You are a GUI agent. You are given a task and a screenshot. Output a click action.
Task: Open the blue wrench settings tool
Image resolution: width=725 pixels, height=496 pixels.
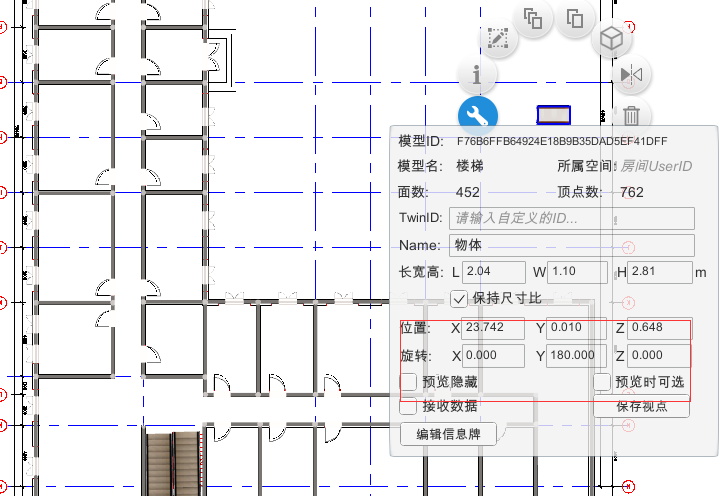coord(478,116)
